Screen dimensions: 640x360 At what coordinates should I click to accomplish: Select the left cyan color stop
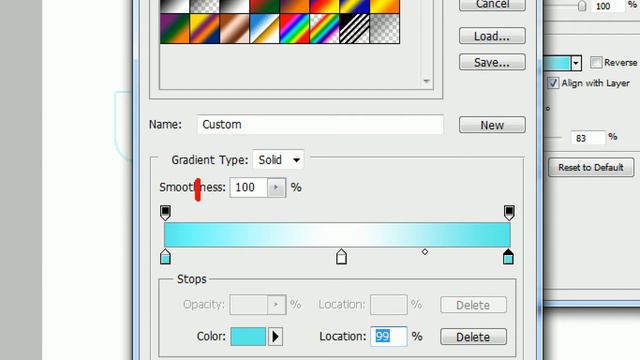pyautogui.click(x=165, y=256)
